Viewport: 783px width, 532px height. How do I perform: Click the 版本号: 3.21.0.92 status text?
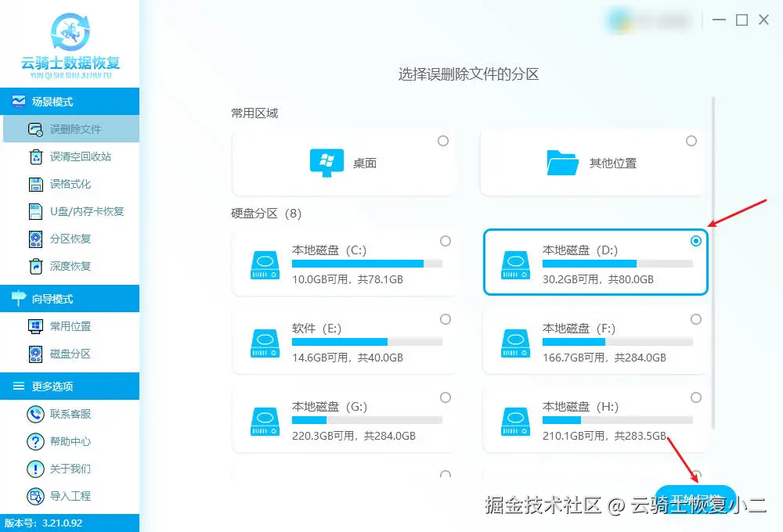click(43, 523)
